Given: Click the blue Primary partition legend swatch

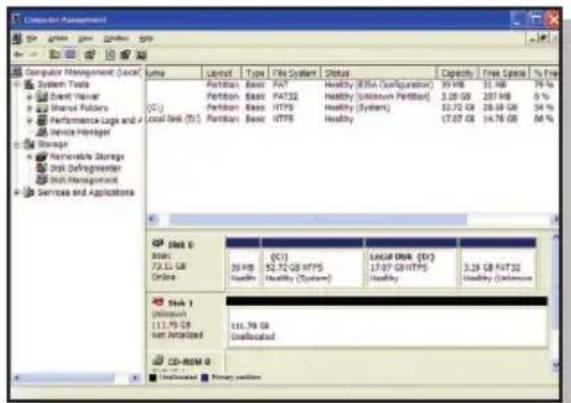Looking at the screenshot, I should click(205, 378).
